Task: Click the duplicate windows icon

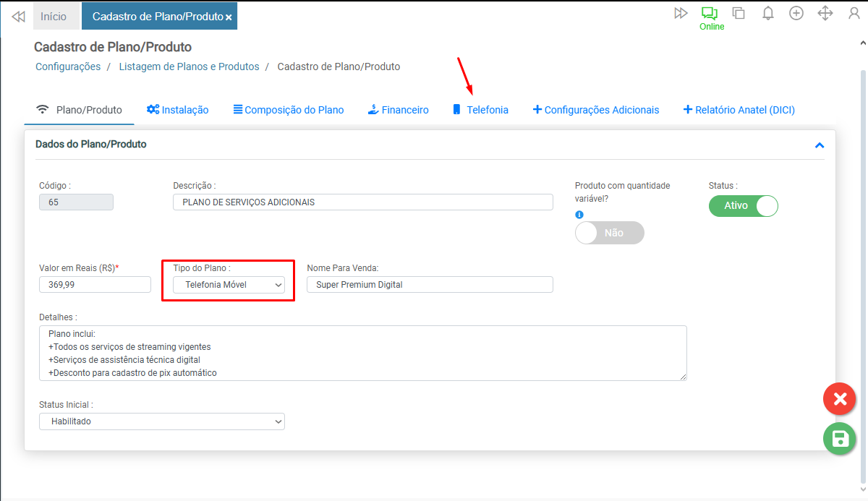Action: pyautogui.click(x=739, y=13)
